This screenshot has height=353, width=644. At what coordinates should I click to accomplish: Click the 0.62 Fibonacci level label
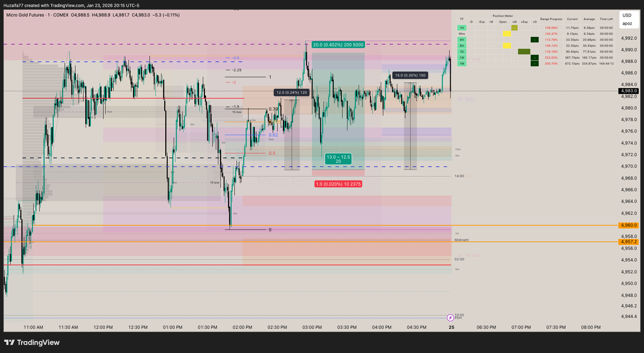click(x=273, y=135)
